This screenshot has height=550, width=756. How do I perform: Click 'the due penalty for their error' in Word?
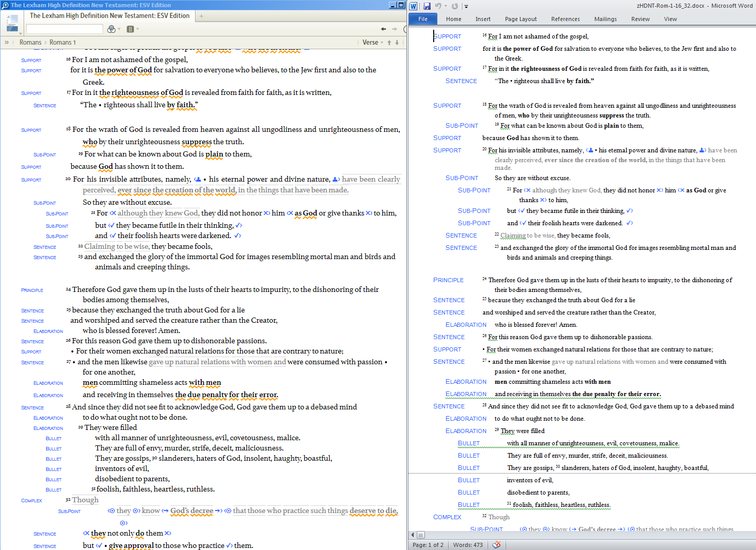tap(616, 394)
